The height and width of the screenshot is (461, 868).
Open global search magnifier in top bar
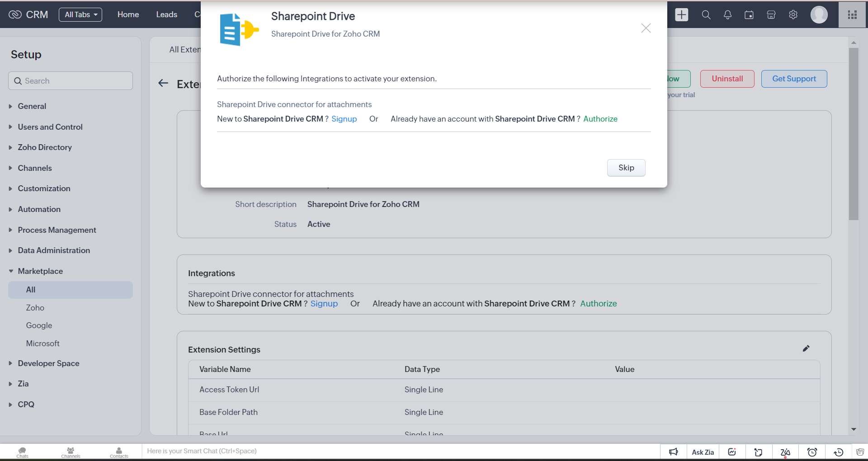click(706, 15)
